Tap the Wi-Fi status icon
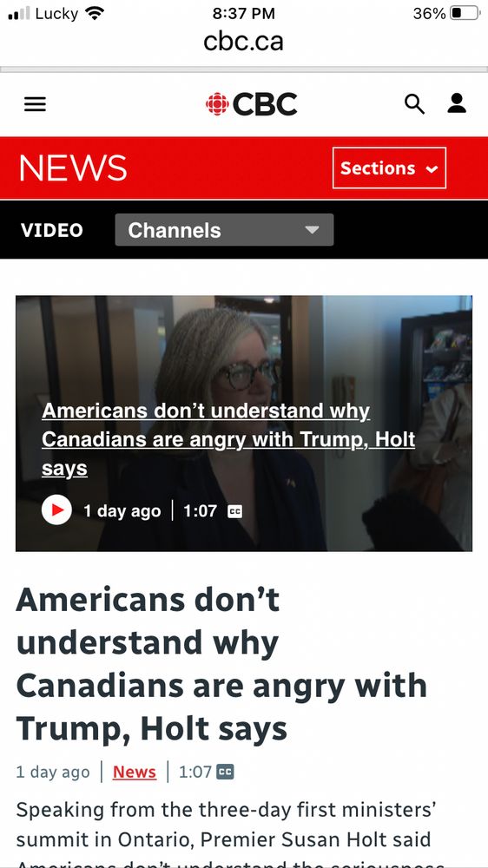This screenshot has width=488, height=868. click(x=96, y=13)
